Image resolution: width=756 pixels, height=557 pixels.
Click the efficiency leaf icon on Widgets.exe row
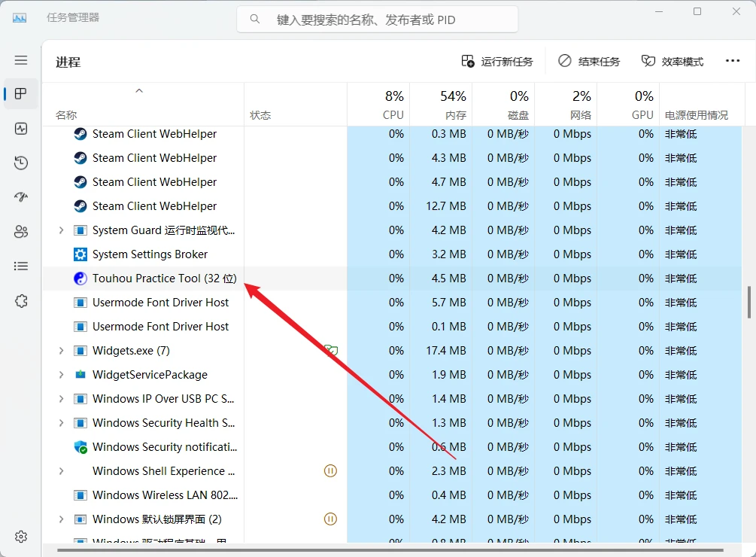pyautogui.click(x=331, y=350)
